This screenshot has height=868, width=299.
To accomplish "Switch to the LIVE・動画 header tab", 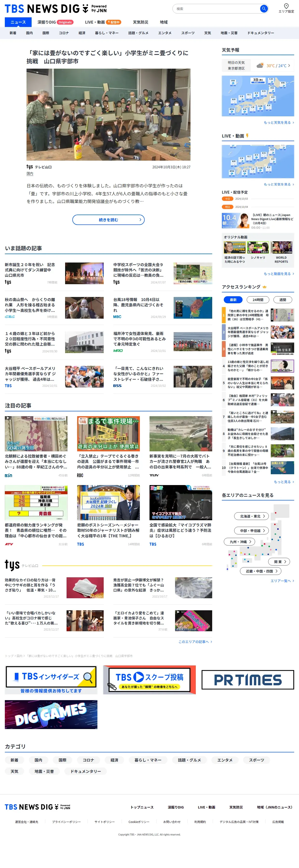I will 103,22.
